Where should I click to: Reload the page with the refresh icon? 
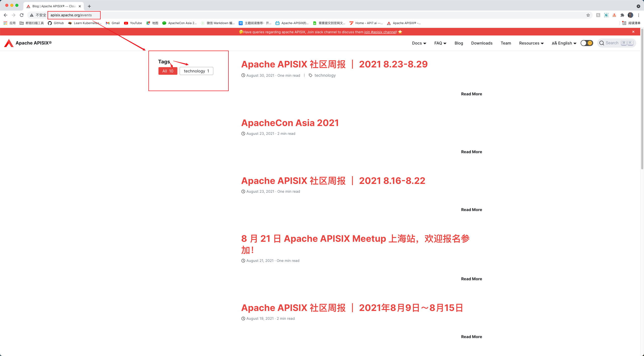tap(22, 15)
